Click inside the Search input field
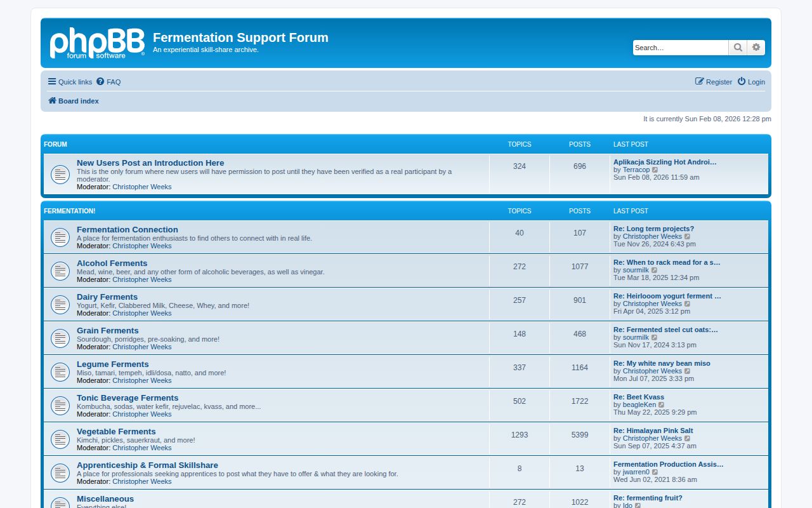Screen dimensions: 812x508 click(x=680, y=47)
